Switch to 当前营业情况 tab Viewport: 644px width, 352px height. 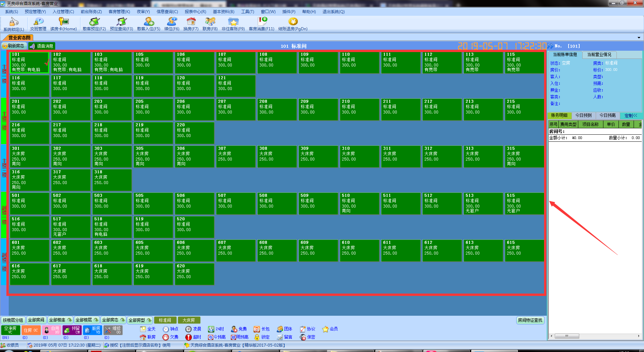[599, 54]
